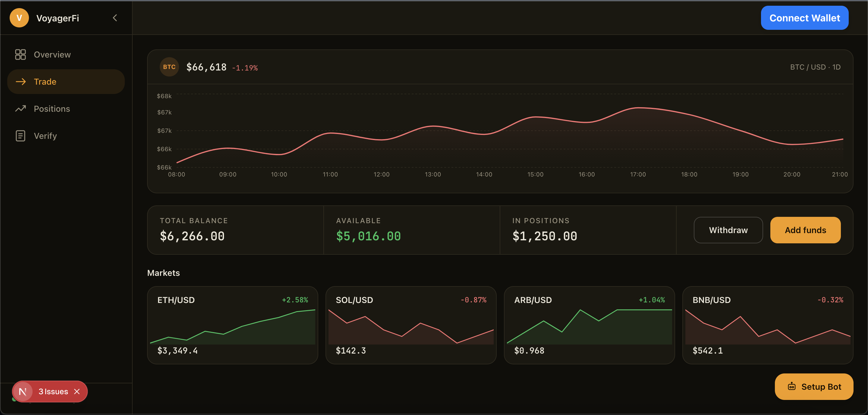This screenshot has width=868, height=415.
Task: Dismiss the 3 Issues badge
Action: [77, 392]
